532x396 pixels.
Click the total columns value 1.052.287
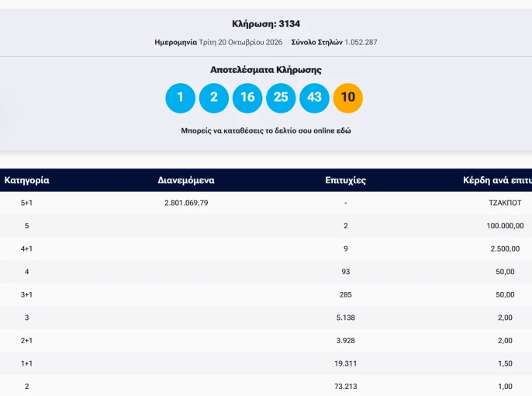point(361,42)
